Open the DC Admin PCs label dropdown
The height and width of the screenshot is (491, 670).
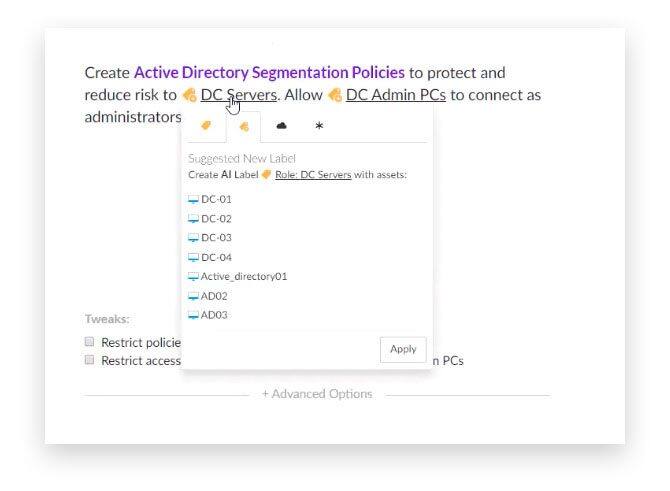[x=395, y=95]
